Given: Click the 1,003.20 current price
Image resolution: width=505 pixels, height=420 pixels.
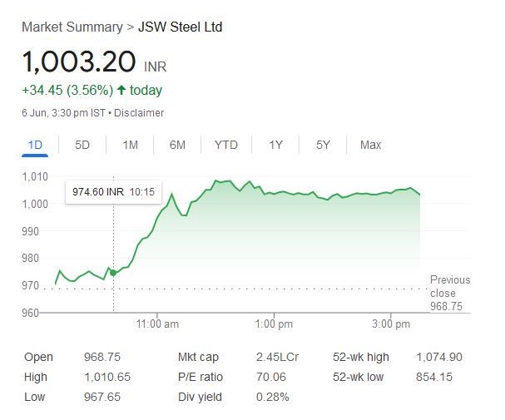Looking at the screenshot, I should [80, 62].
